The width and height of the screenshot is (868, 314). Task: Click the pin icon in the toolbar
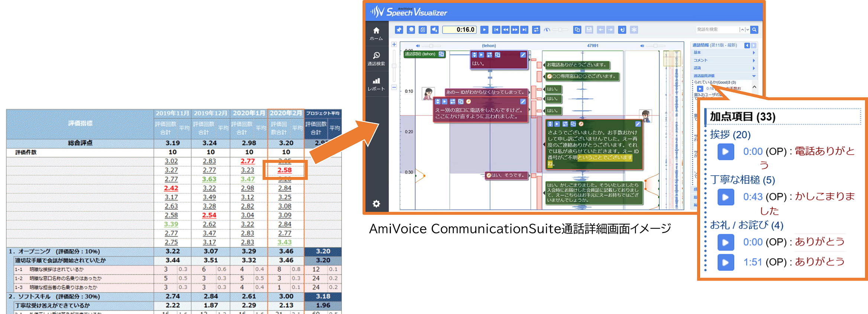pos(399,30)
